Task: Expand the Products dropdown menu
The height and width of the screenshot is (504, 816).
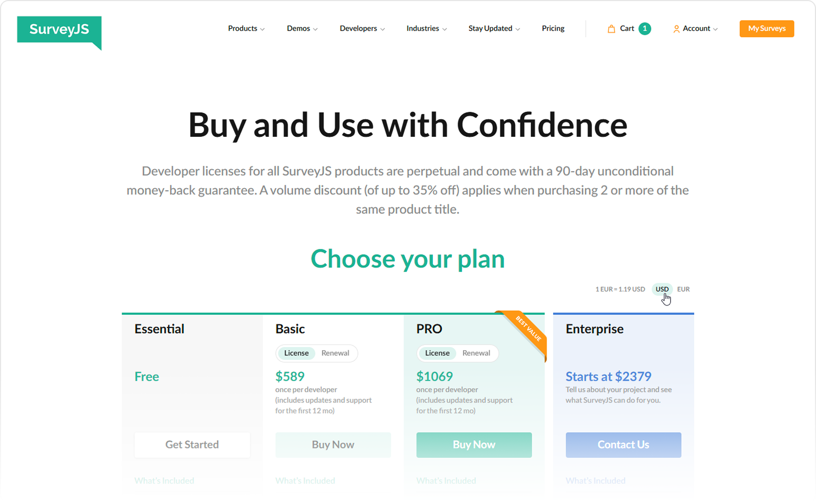Action: [246, 29]
